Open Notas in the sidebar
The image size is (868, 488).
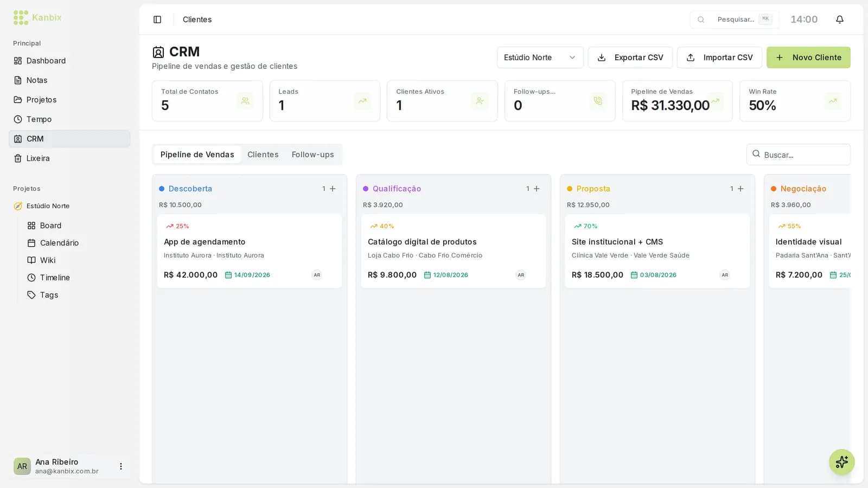(x=69, y=80)
